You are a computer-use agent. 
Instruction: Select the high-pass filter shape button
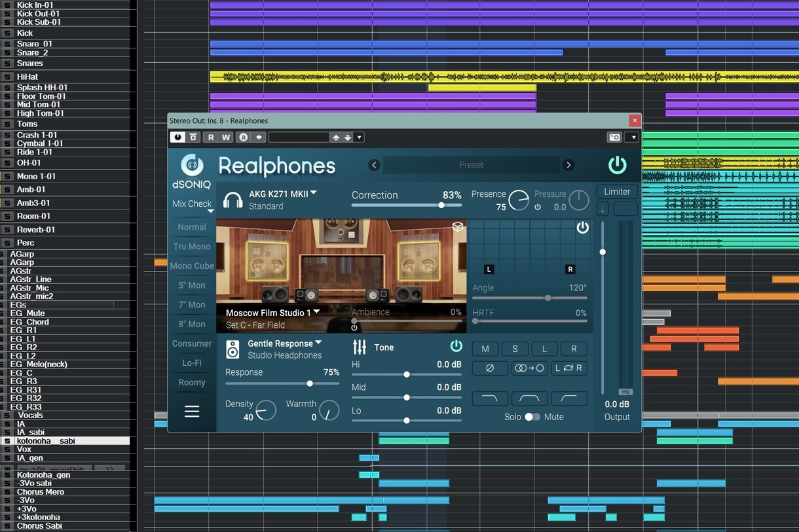(x=568, y=398)
